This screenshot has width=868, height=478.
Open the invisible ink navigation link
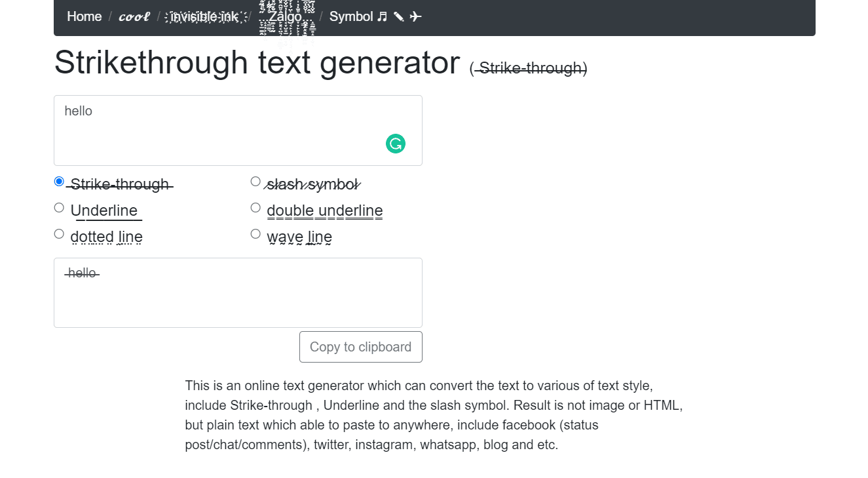tap(204, 16)
